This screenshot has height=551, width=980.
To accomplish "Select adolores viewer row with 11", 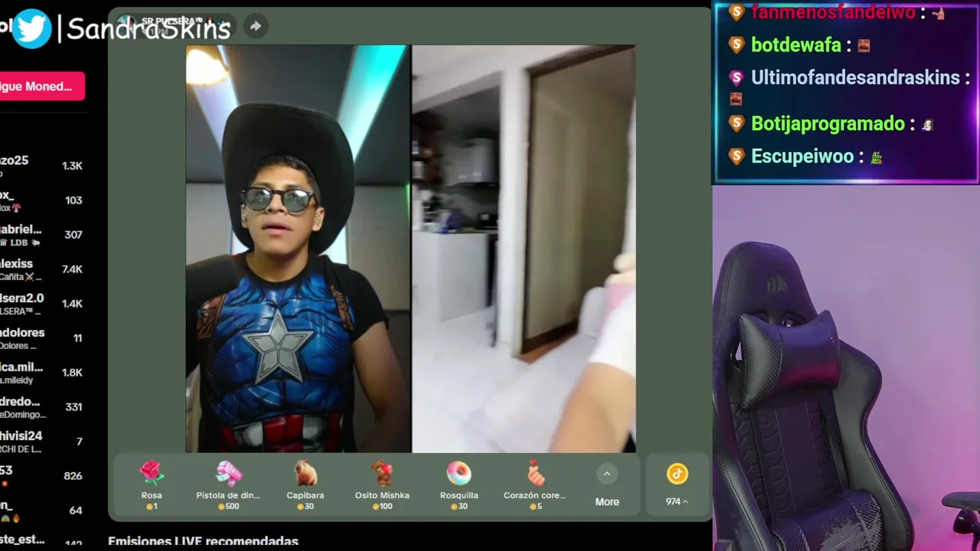I will tap(42, 338).
